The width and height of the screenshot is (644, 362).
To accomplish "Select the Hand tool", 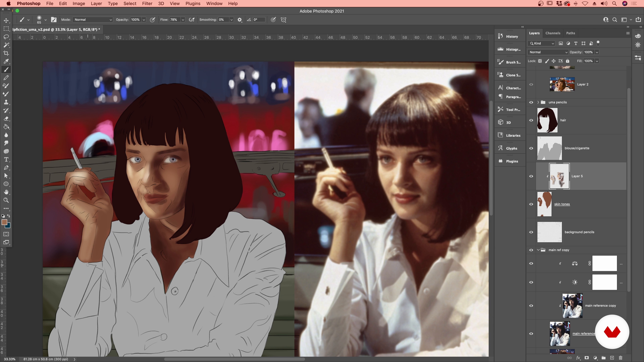I will pos(6,192).
